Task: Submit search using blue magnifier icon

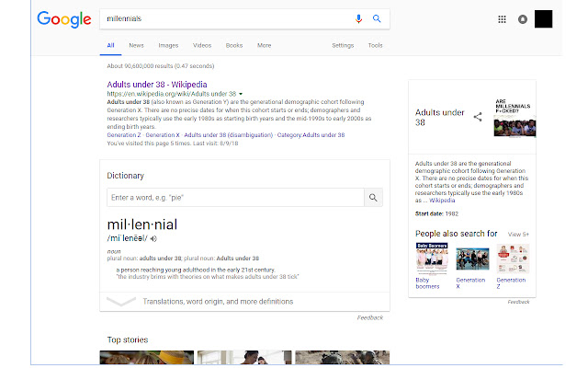Action: (377, 18)
